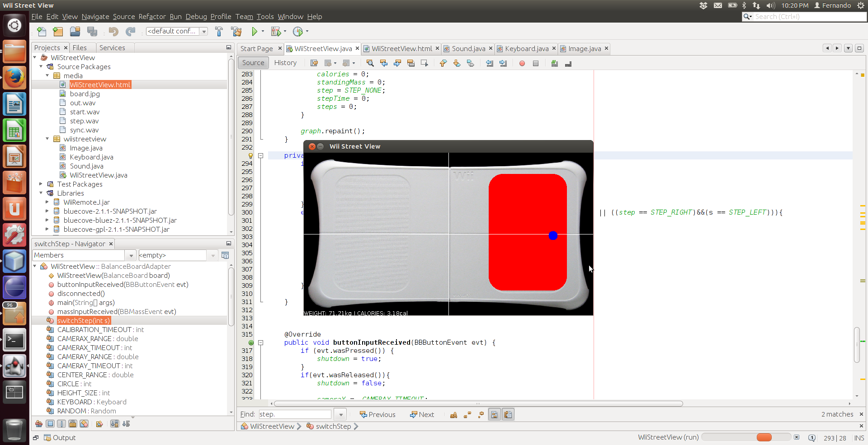Image resolution: width=868 pixels, height=445 pixels.
Task: Collapse the Libraries node
Action: click(41, 193)
